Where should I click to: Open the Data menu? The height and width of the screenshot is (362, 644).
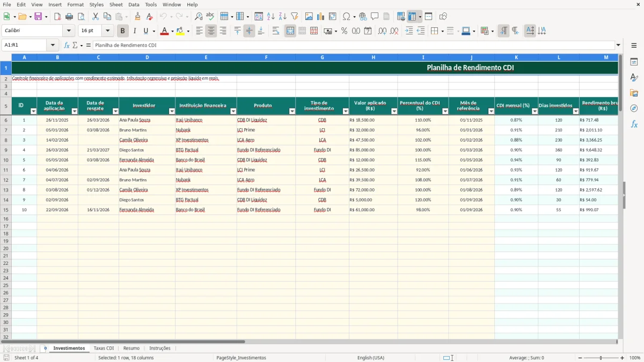pyautogui.click(x=134, y=4)
